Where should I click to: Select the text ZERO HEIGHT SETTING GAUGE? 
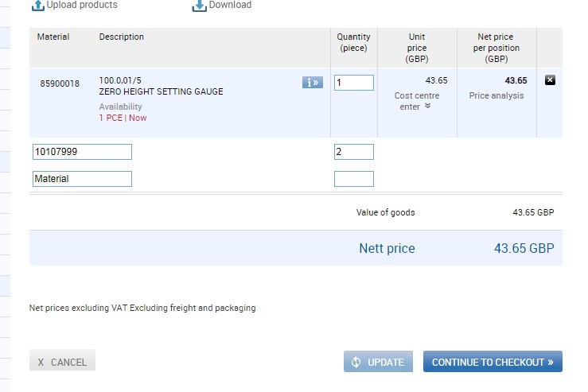pos(161,91)
